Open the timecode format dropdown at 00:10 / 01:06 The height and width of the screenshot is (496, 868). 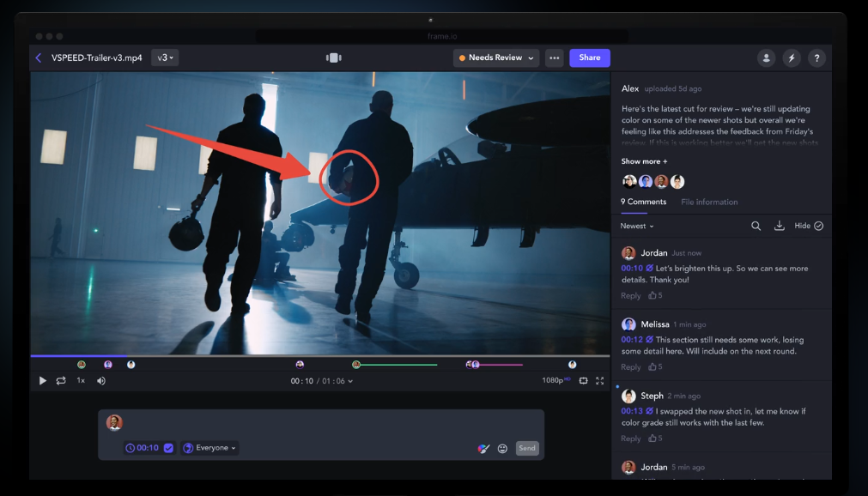tap(322, 381)
